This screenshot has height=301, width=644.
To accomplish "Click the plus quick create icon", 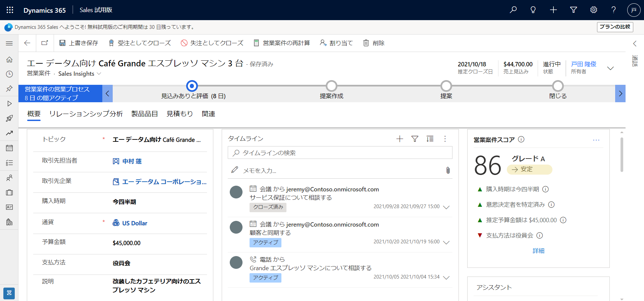I will tap(553, 10).
